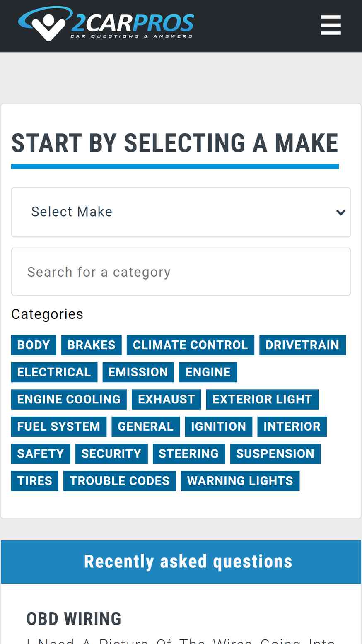Expand the Select Make dropdown
This screenshot has width=362, height=644.
181,212
